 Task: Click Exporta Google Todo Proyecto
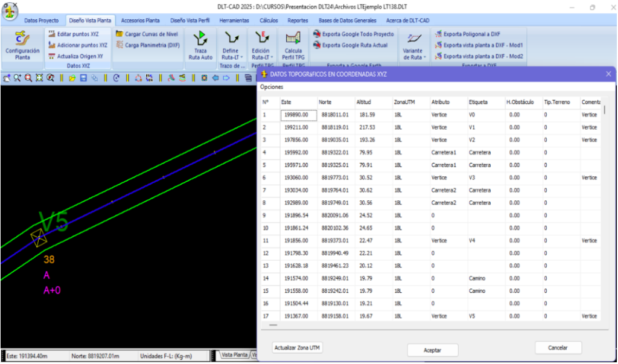coord(354,34)
